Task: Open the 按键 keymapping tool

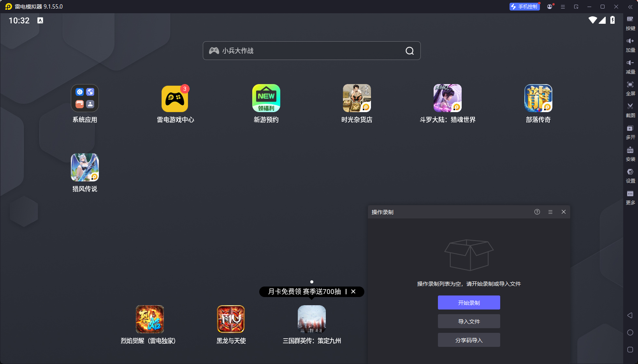Action: pyautogui.click(x=630, y=22)
